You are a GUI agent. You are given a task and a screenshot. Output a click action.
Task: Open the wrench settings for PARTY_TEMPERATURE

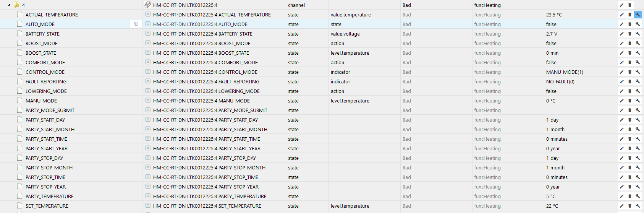click(638, 196)
